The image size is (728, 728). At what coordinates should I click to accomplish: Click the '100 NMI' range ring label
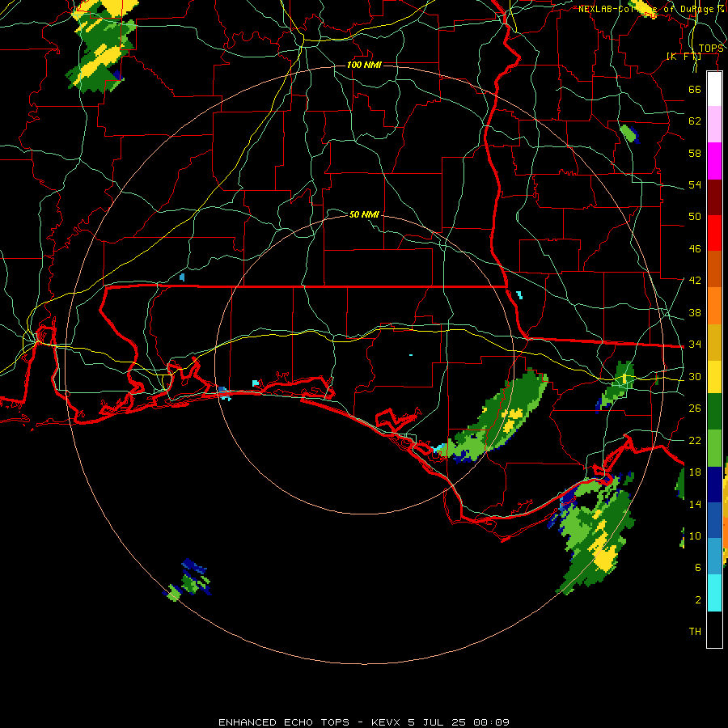click(364, 65)
